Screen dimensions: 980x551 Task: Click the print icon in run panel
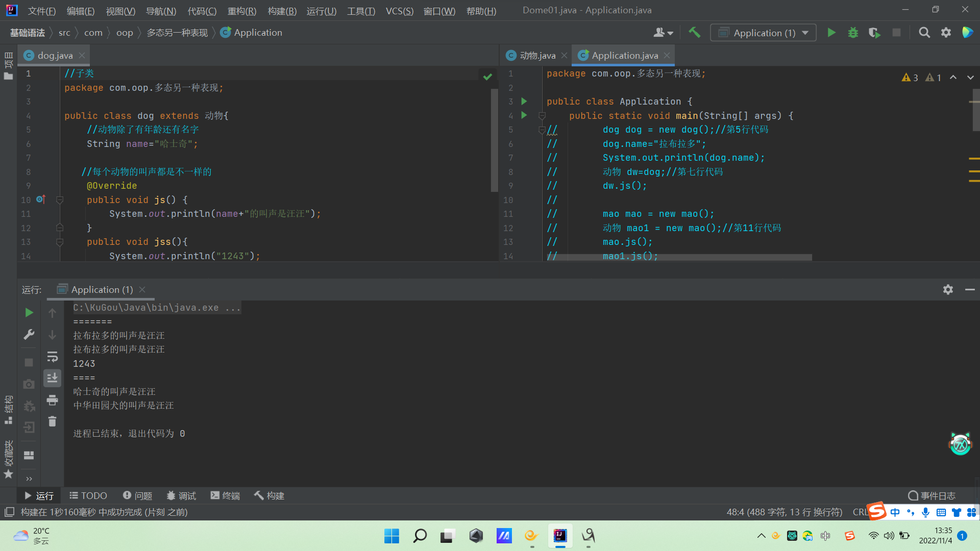52,400
